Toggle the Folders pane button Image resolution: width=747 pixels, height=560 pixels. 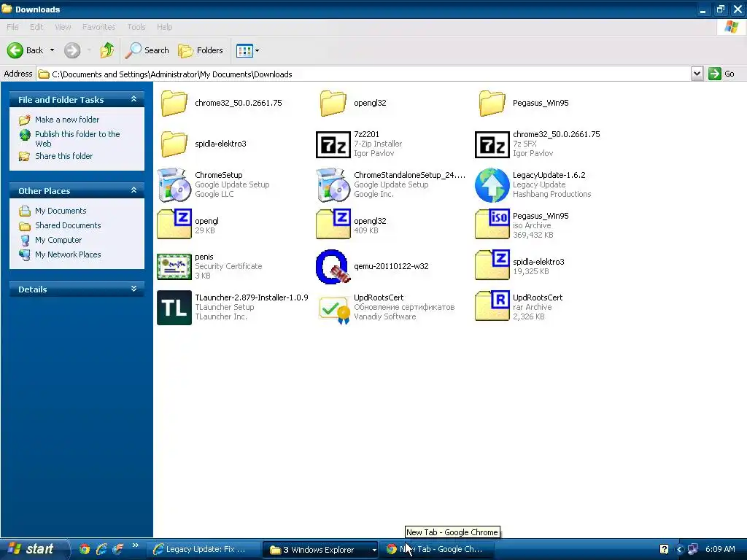click(201, 50)
